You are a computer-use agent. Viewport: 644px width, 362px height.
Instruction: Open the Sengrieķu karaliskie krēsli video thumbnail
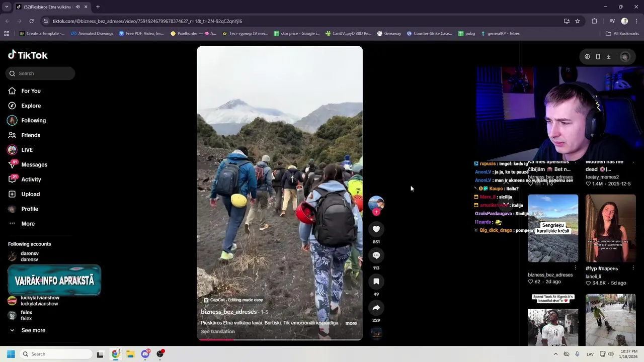pos(553,228)
